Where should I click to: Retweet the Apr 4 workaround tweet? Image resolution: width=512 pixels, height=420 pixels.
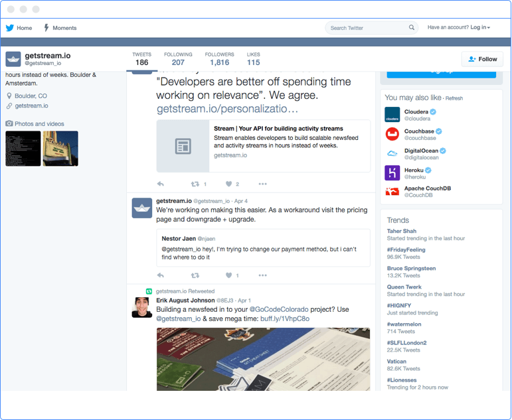click(x=195, y=275)
